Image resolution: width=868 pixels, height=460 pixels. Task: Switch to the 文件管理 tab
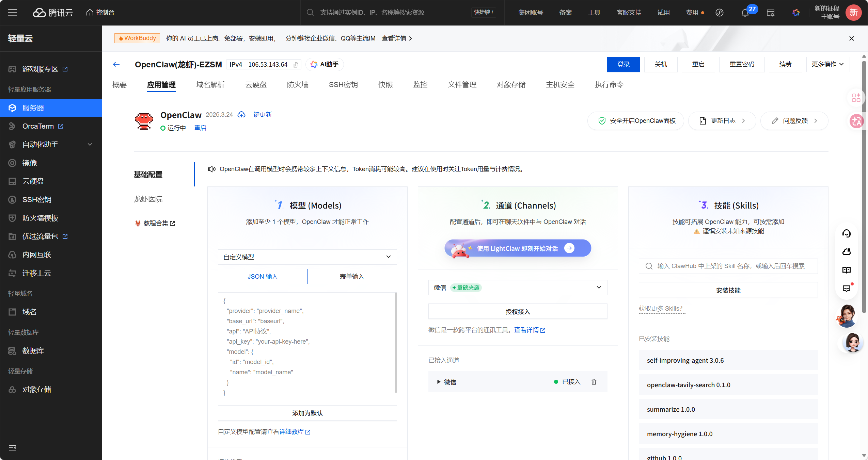[x=462, y=85]
